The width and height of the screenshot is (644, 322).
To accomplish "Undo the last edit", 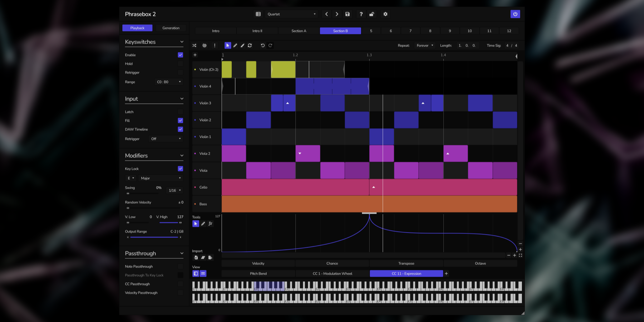I will tap(263, 45).
